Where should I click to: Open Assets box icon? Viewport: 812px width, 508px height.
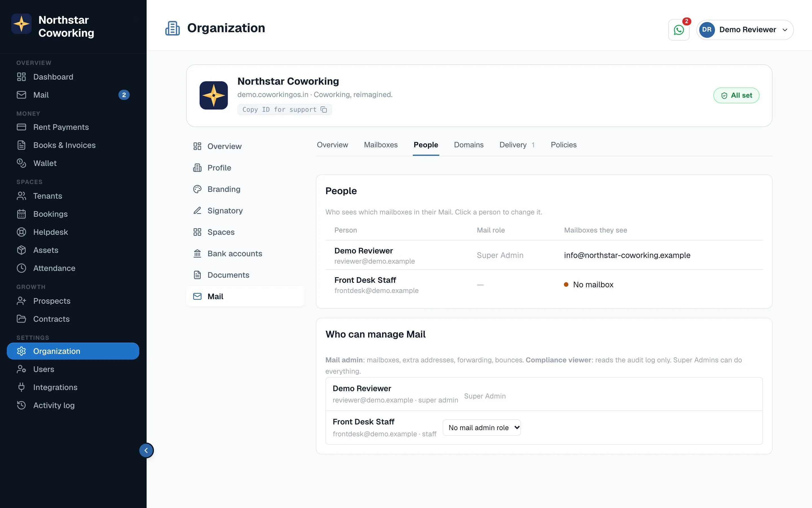pos(21,250)
